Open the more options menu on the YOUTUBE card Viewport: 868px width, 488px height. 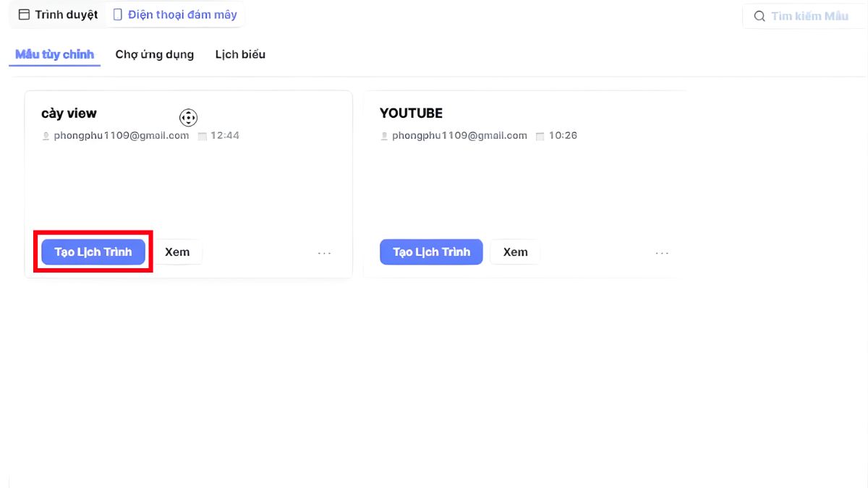point(662,252)
